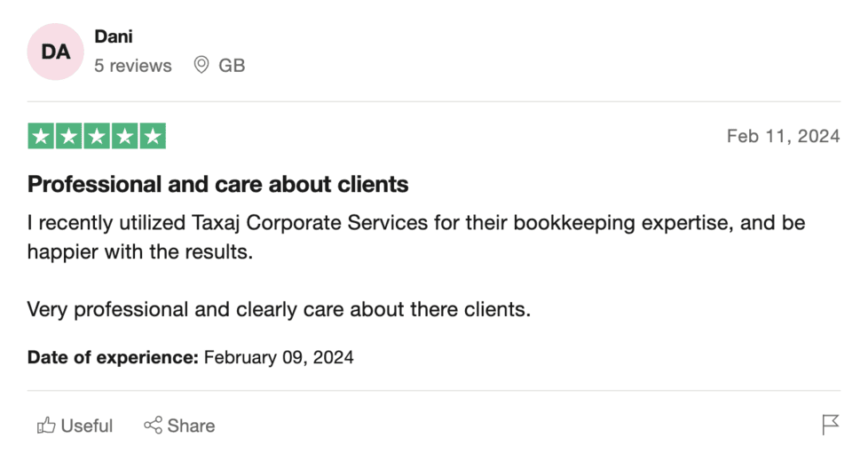Viewport: 868px width, 454px height.
Task: Mark the review as Useful via label
Action: pyautogui.click(x=87, y=426)
